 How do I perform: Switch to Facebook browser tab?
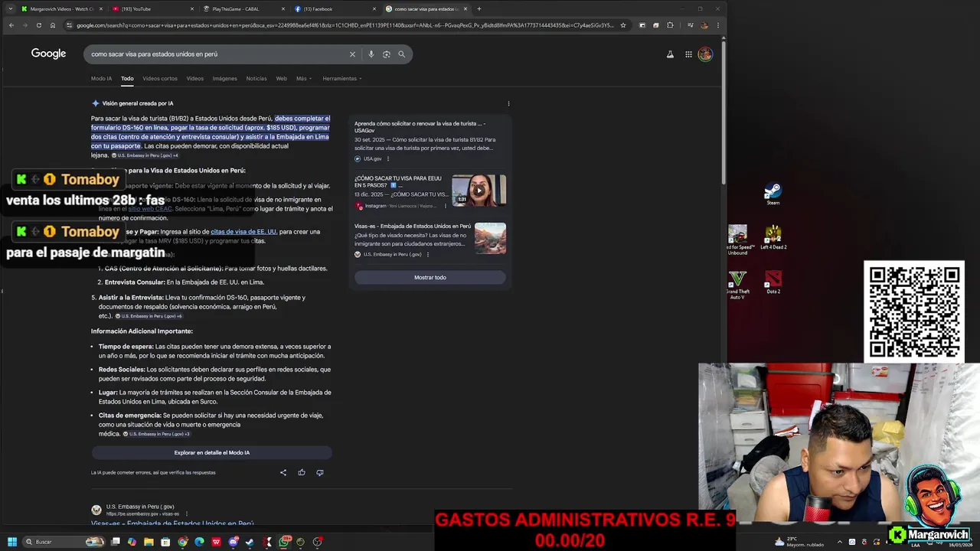[x=333, y=9]
